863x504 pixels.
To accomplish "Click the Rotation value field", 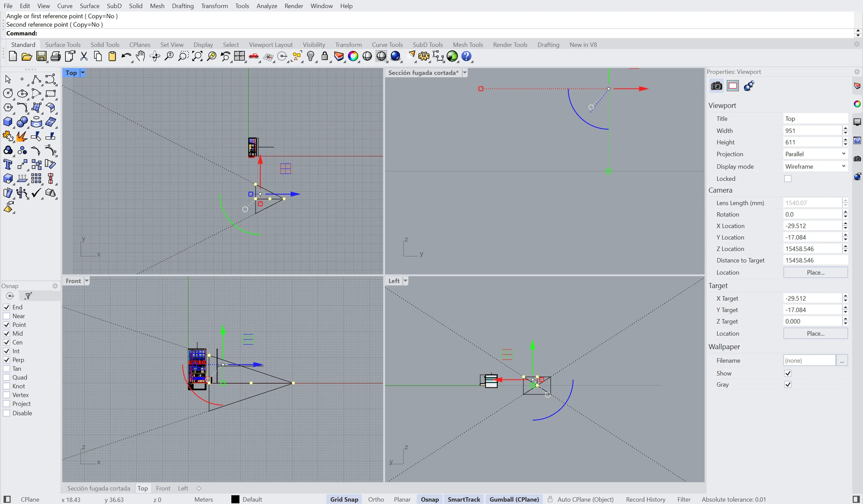I will pos(812,214).
